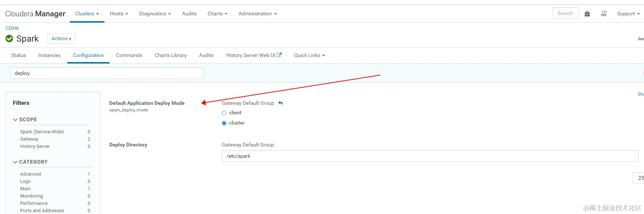This screenshot has width=644, height=214.
Task: Open Audits in the top navigation
Action: (189, 14)
